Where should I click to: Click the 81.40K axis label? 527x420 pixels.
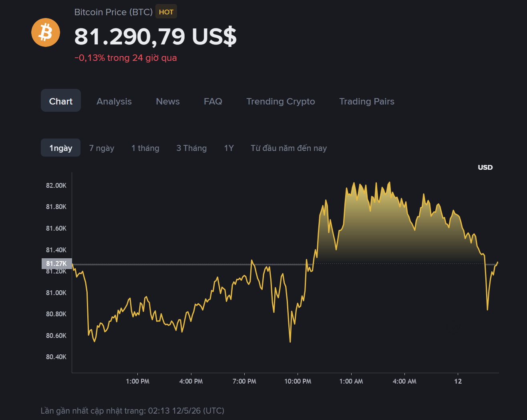[56, 250]
